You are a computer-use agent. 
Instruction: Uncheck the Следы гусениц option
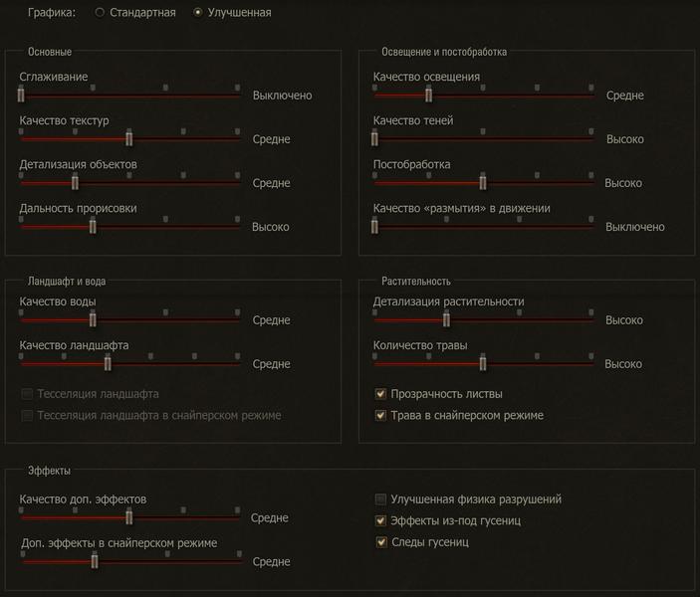[381, 541]
